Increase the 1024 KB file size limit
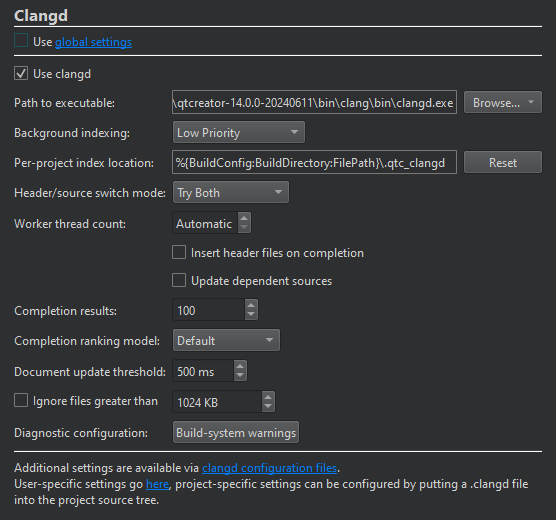The height and width of the screenshot is (520, 556). (268, 397)
